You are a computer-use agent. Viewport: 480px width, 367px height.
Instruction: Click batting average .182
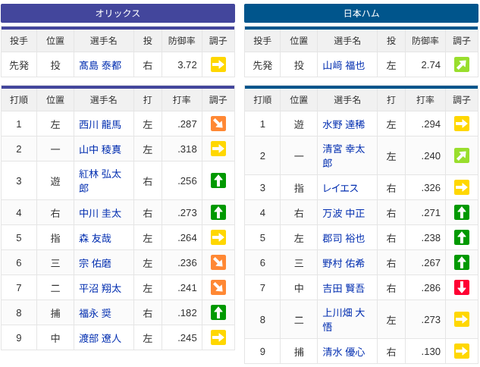(x=187, y=313)
